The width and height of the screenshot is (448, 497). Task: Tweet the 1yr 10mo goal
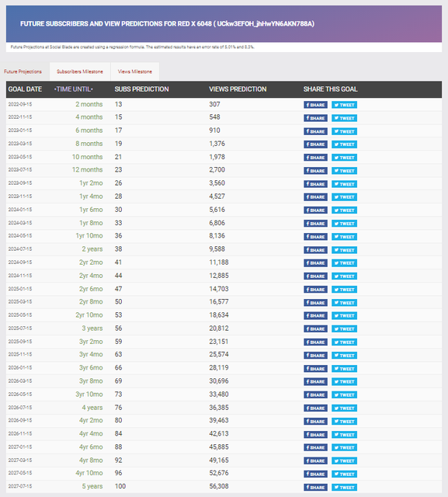[345, 237]
